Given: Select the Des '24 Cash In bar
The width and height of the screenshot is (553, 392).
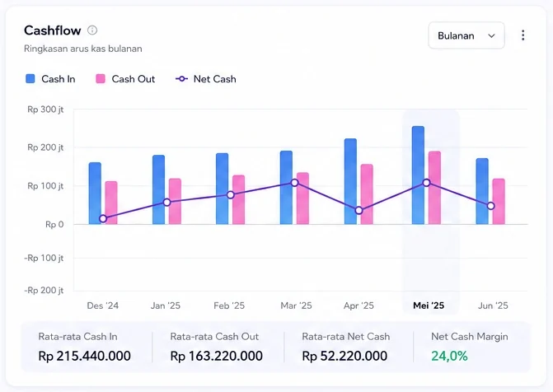Looking at the screenshot, I should 95,194.
